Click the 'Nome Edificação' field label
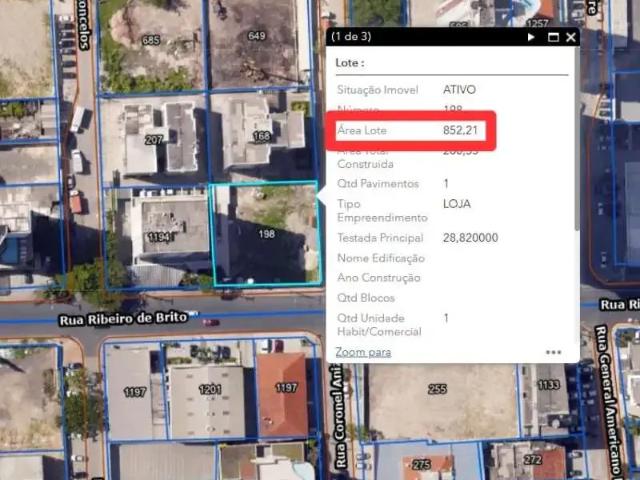This screenshot has height=480, width=640. tap(381, 258)
